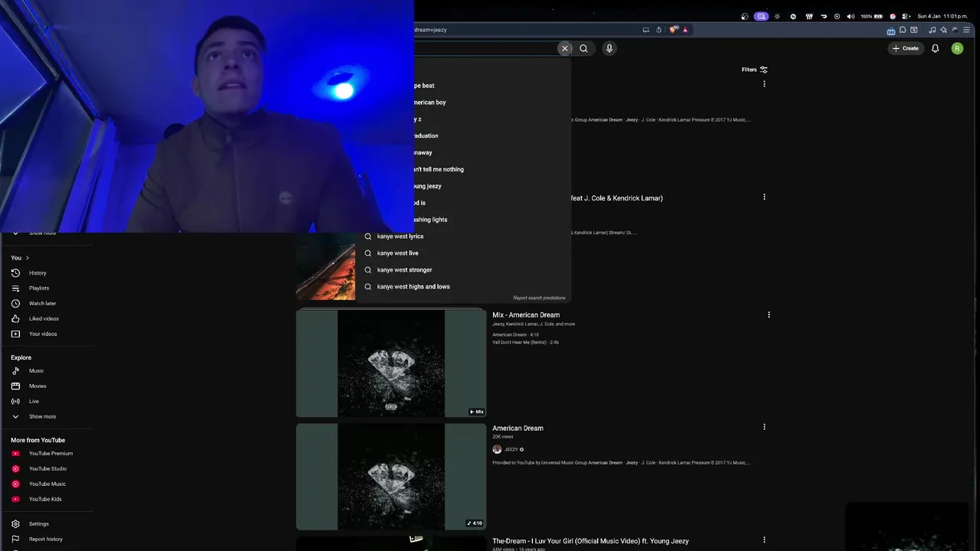Click the battery status in menu bar
This screenshot has height=551, width=980.
tap(873, 16)
